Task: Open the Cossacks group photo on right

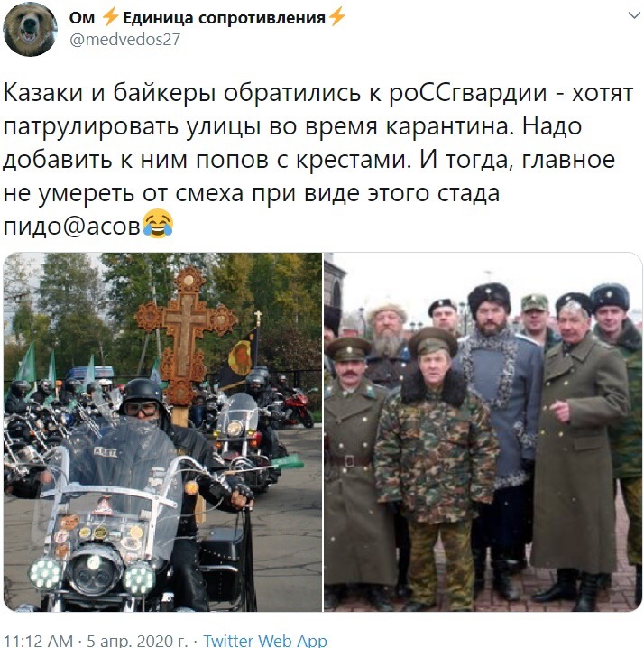Action: pyautogui.click(x=483, y=432)
